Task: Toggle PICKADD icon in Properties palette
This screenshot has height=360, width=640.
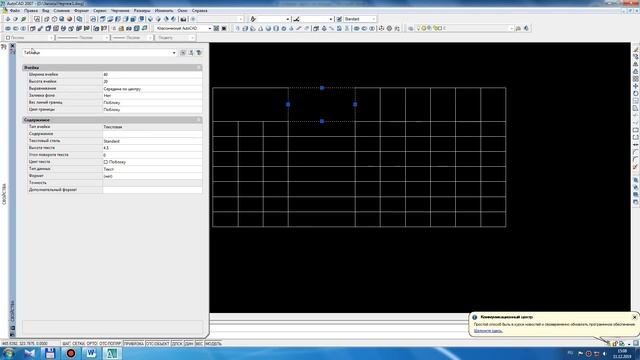Action: 183,53
